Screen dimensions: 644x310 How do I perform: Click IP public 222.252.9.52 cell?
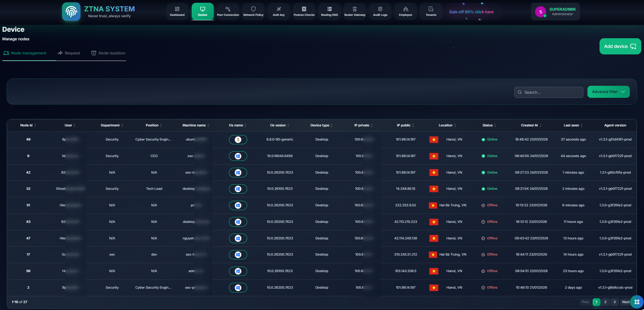[x=406, y=205]
